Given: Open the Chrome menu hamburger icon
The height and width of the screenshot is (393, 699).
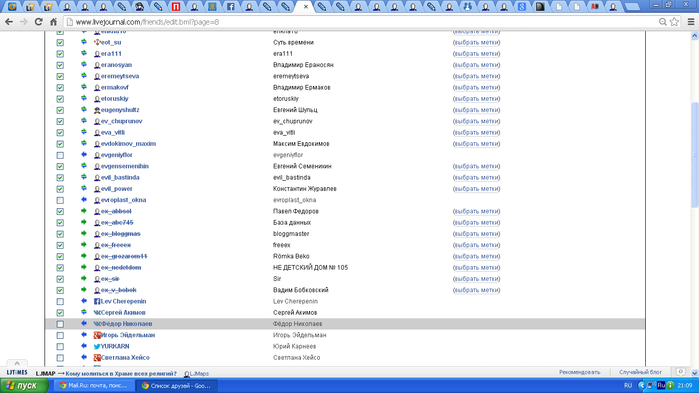Looking at the screenshot, I should pos(691,22).
